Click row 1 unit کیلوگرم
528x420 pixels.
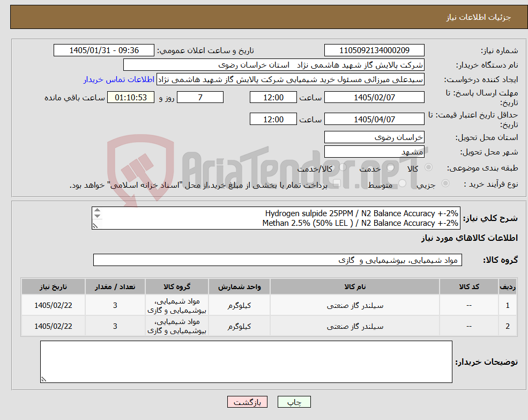point(239,305)
